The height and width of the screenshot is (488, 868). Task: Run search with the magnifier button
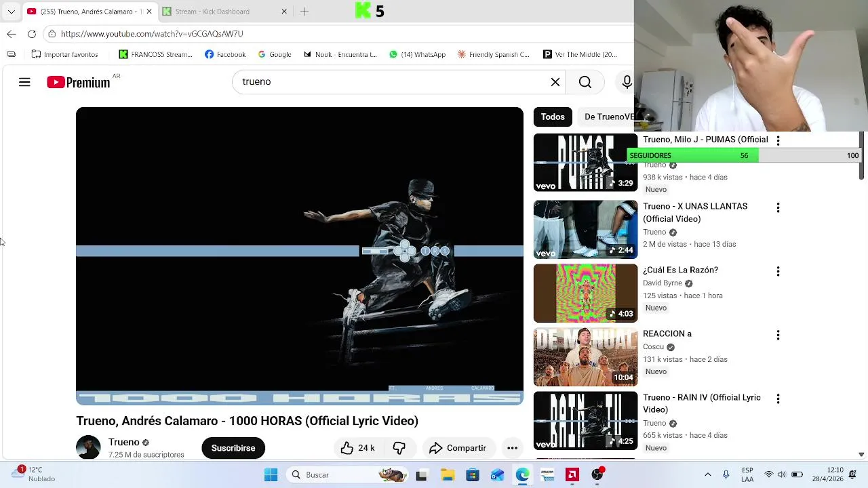coord(585,82)
